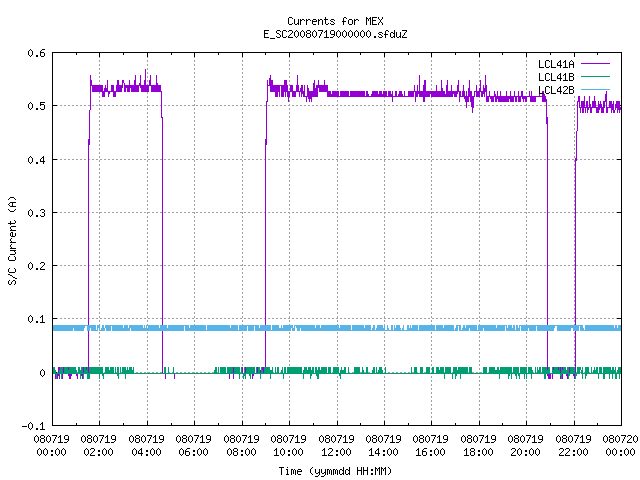This screenshot has width=640, height=480.
Task: Click the y-axis tick value 0.6
Action: click(36, 53)
